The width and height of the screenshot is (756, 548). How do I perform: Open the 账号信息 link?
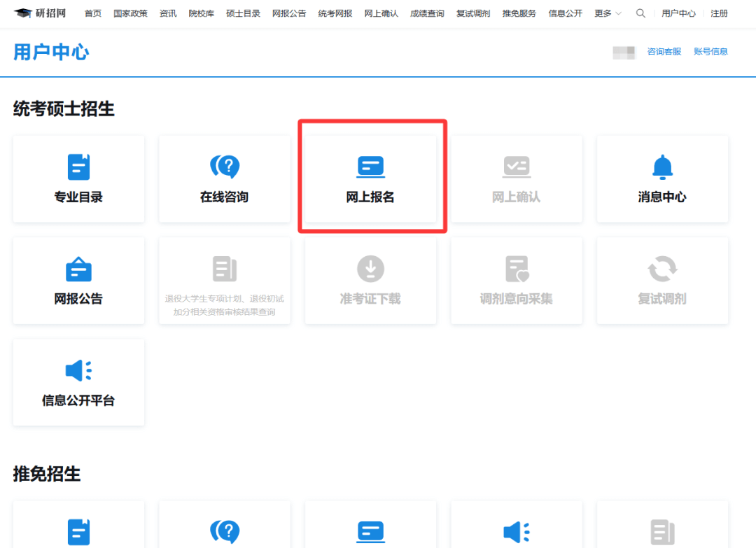710,51
